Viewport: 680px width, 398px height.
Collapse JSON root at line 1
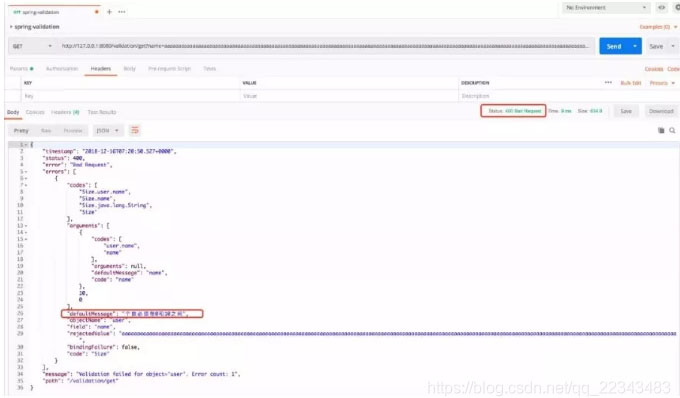click(x=26, y=144)
